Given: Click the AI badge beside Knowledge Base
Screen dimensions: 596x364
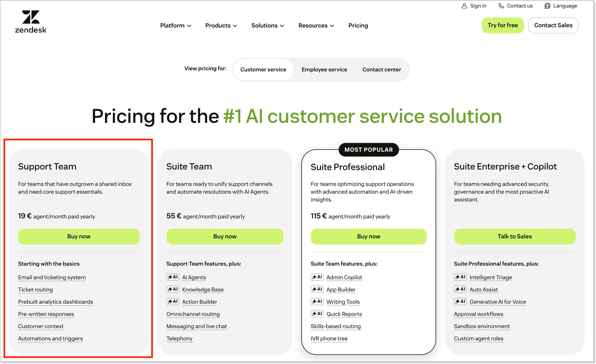Looking at the screenshot, I should [173, 289].
